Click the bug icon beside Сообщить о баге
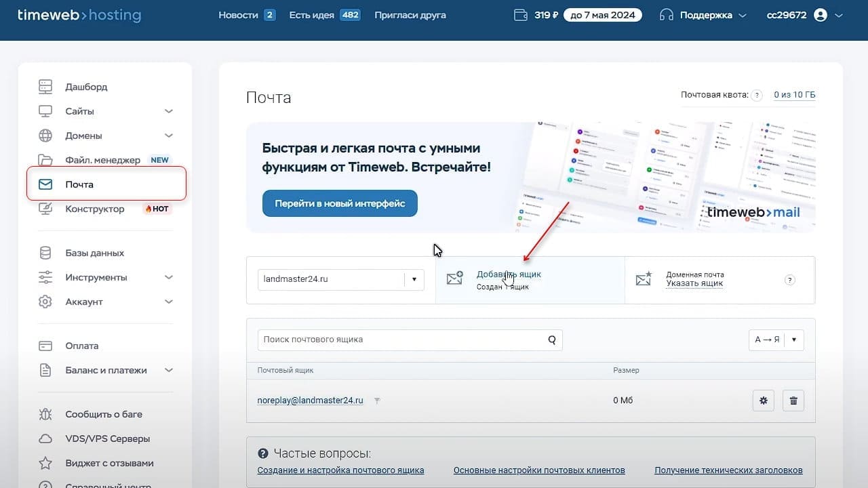Screen dimensions: 868x488 pos(45,414)
